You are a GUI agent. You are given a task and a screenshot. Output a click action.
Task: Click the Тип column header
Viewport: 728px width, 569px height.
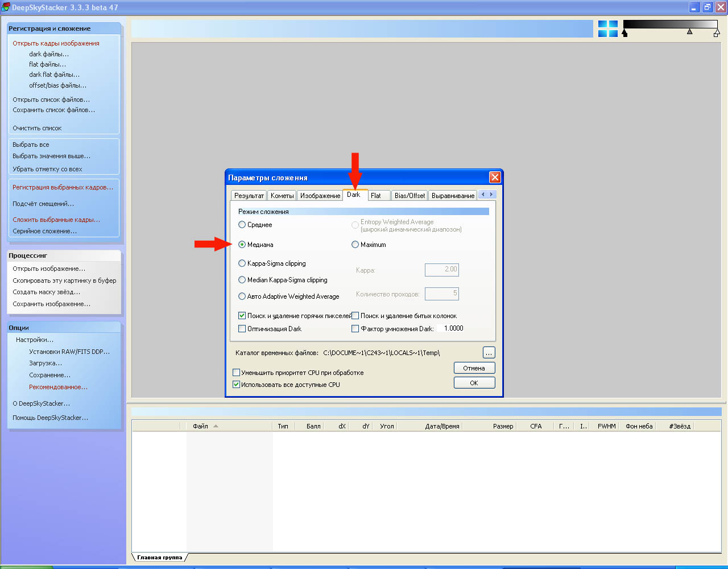tap(283, 426)
